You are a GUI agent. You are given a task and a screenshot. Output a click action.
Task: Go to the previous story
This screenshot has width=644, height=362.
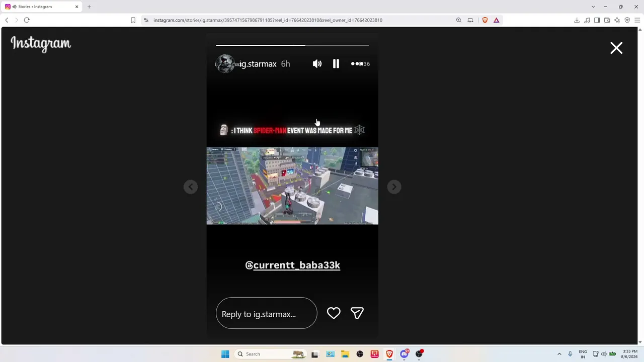point(191,187)
